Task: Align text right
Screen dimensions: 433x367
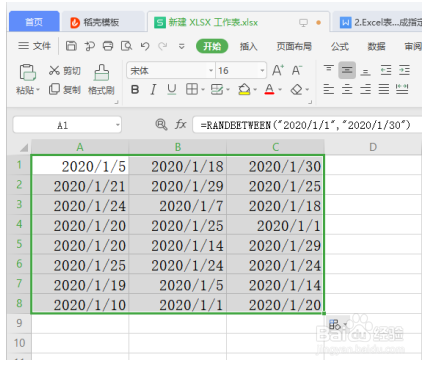Action: click(365, 89)
